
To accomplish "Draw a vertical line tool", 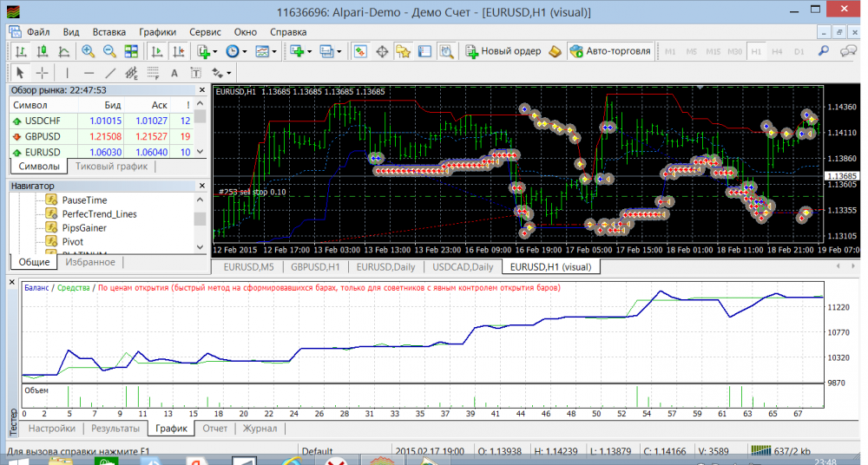I will 67,73.
